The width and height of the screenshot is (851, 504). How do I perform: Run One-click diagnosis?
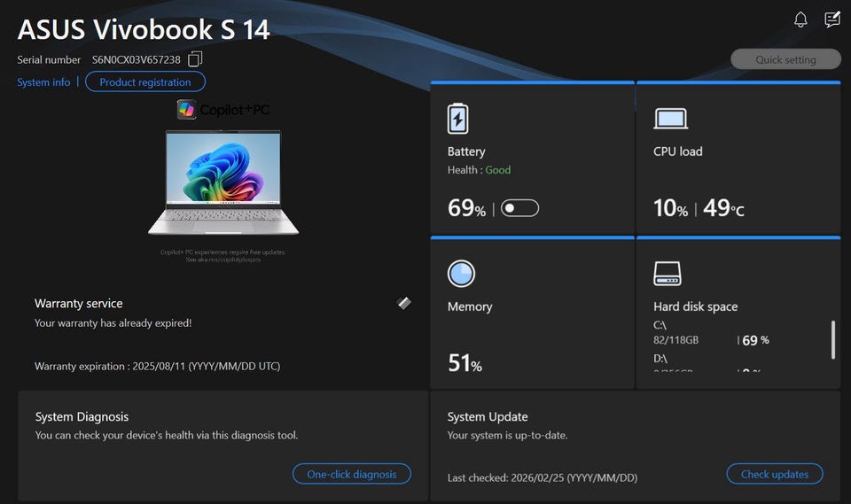pyautogui.click(x=352, y=474)
